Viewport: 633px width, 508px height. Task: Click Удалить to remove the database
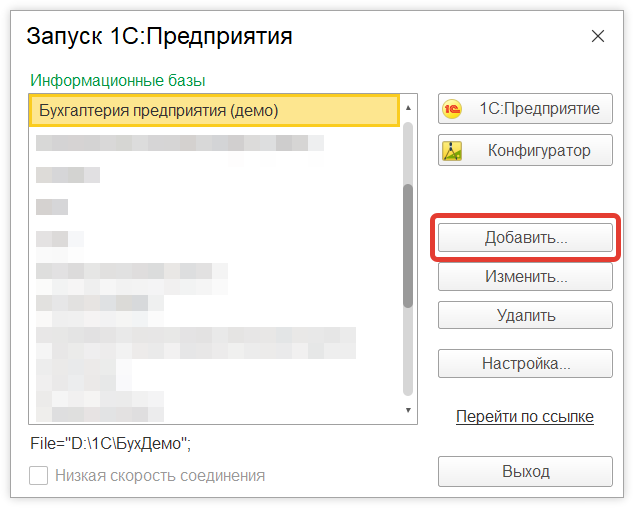pos(525,316)
